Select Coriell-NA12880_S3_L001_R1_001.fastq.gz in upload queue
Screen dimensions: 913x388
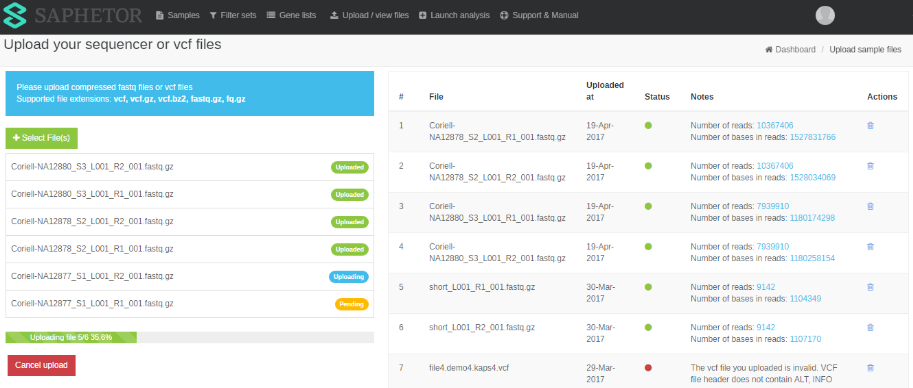[x=189, y=195]
